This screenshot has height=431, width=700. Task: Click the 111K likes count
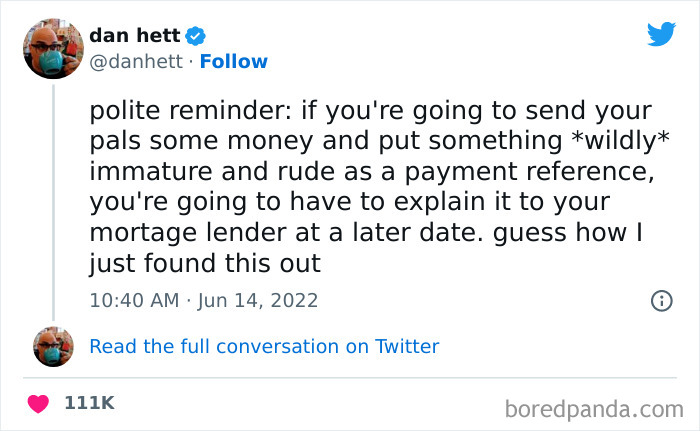(90, 404)
